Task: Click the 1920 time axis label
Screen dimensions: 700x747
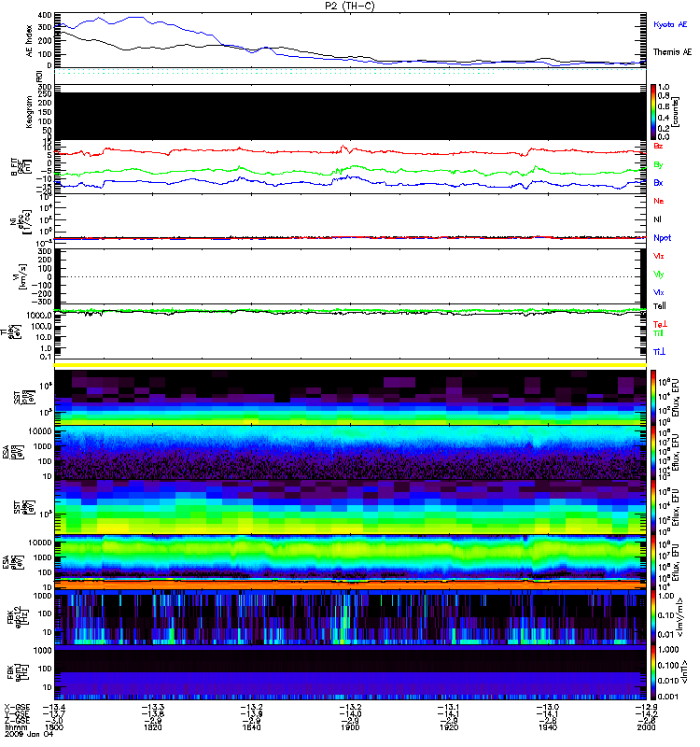Action: click(449, 727)
